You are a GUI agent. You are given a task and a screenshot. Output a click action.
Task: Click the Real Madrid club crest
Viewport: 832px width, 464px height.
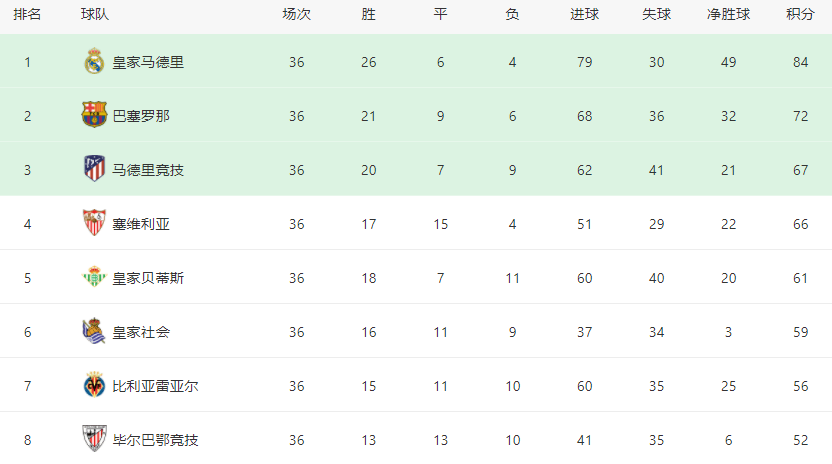pyautogui.click(x=94, y=61)
